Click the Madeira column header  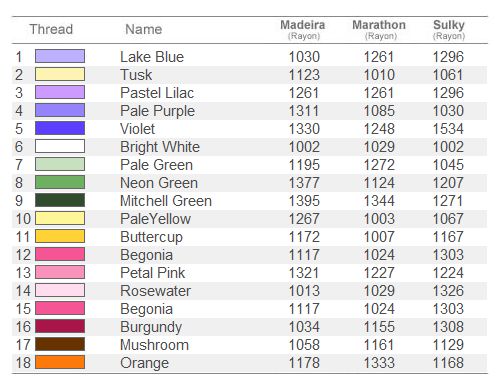pos(303,29)
